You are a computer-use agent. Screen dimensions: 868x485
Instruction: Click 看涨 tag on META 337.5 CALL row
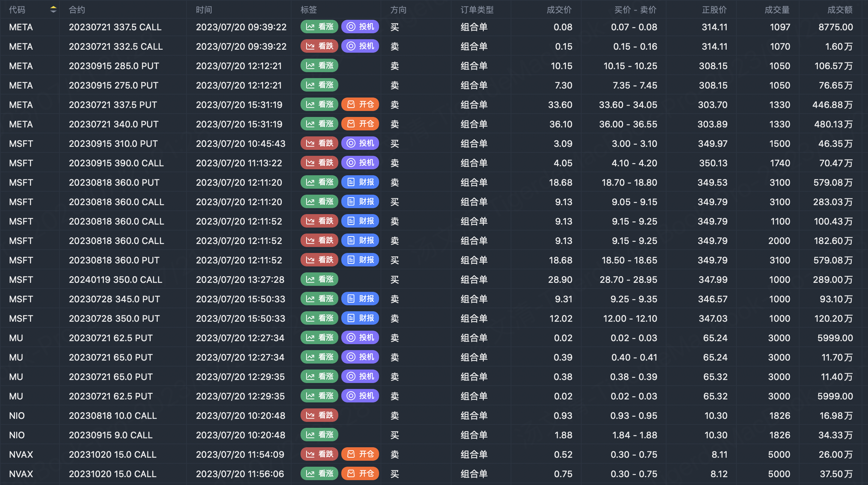point(319,27)
